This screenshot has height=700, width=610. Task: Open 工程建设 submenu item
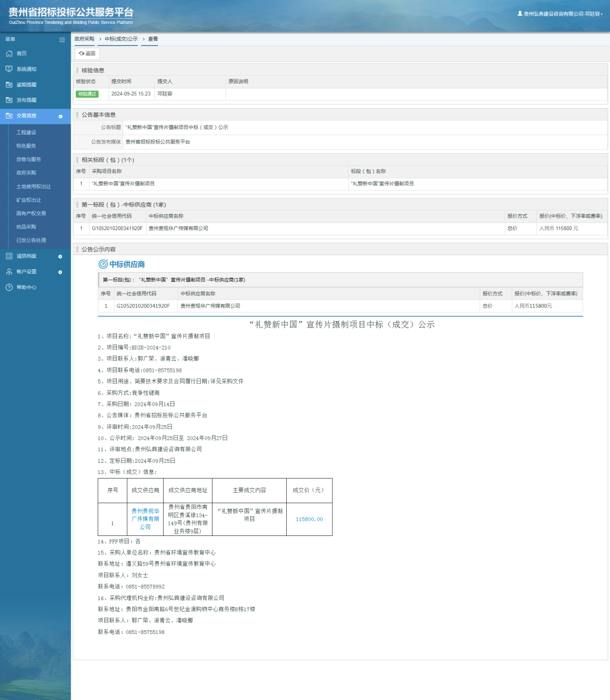(26, 133)
